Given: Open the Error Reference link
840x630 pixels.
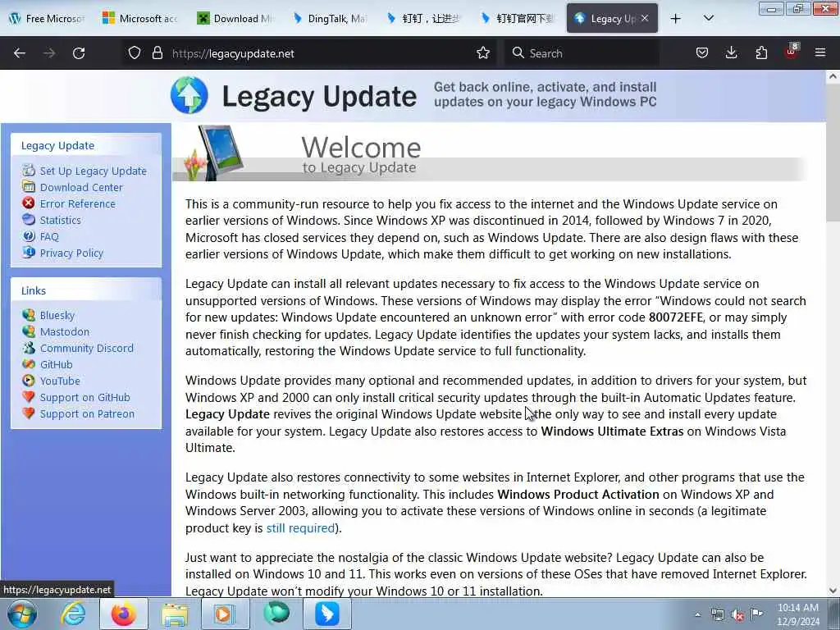Looking at the screenshot, I should tap(78, 203).
